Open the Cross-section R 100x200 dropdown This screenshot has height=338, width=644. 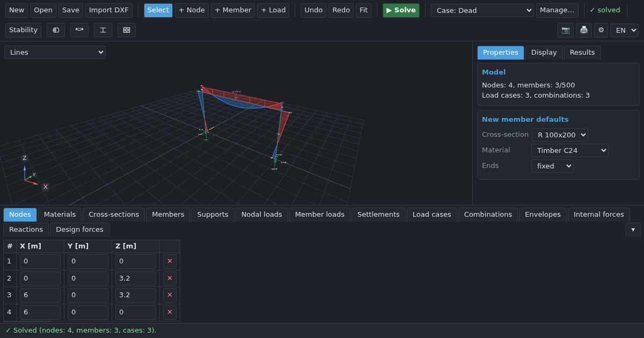pos(560,135)
